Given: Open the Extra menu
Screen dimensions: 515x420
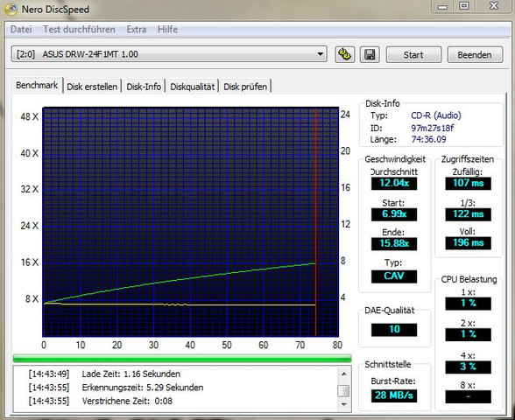Looking at the screenshot, I should (x=136, y=29).
